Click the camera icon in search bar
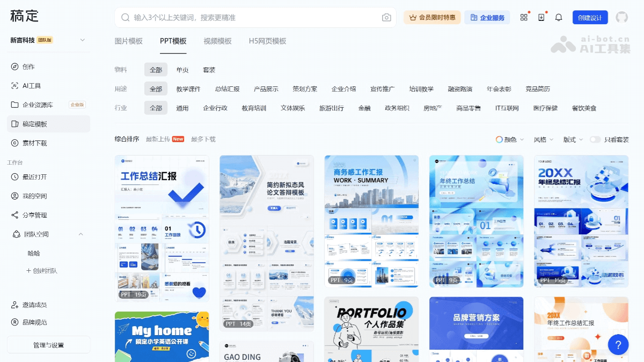The width and height of the screenshot is (644, 362). (x=386, y=17)
